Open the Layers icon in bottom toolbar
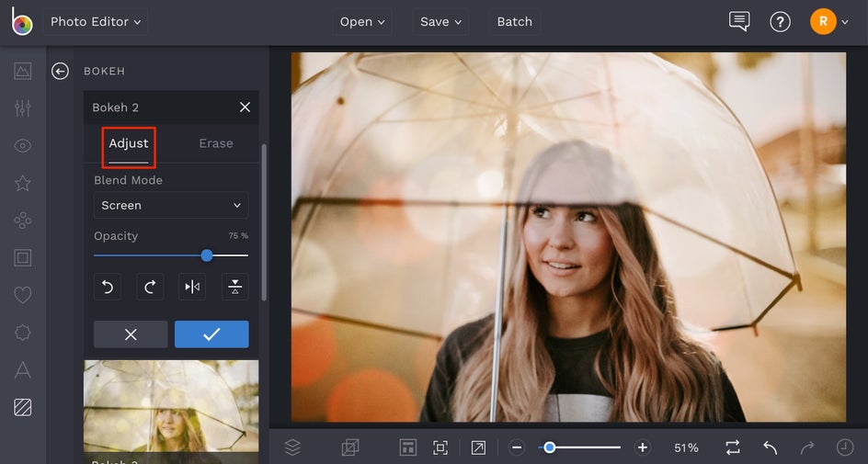Viewport: 868px width, 464px height. coord(292,447)
